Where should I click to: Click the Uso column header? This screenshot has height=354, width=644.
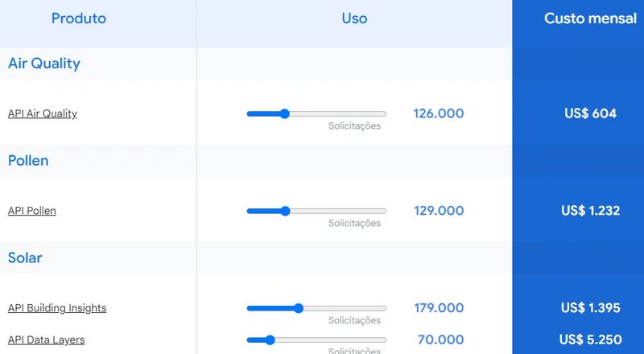354,19
